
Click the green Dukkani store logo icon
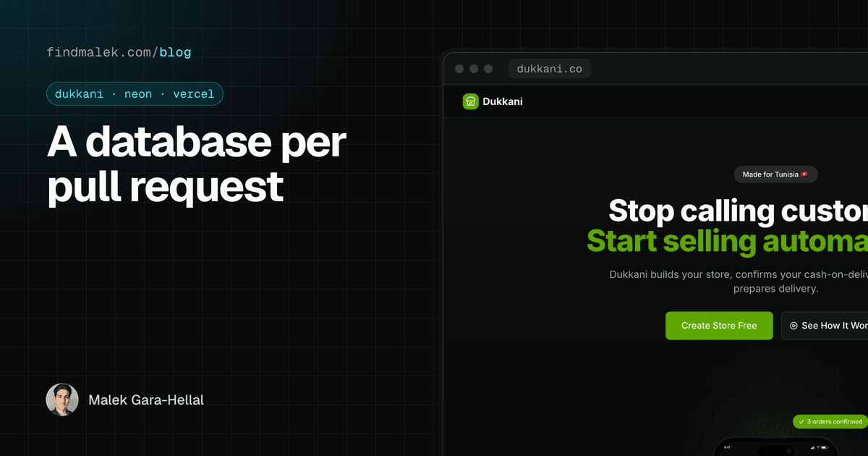point(471,101)
